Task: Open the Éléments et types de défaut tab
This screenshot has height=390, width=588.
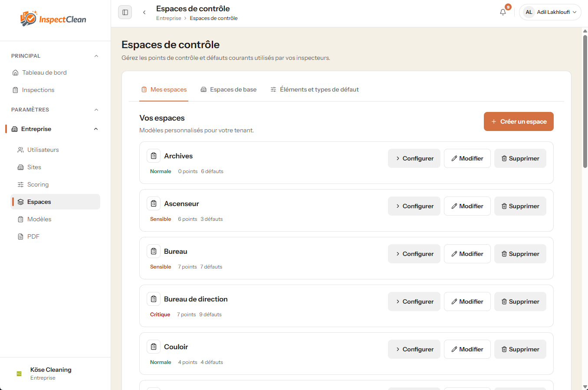Action: 314,89
